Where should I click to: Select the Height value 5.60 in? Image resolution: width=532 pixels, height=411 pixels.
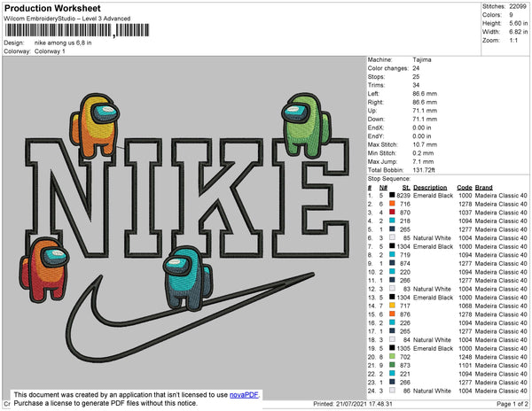[518, 23]
